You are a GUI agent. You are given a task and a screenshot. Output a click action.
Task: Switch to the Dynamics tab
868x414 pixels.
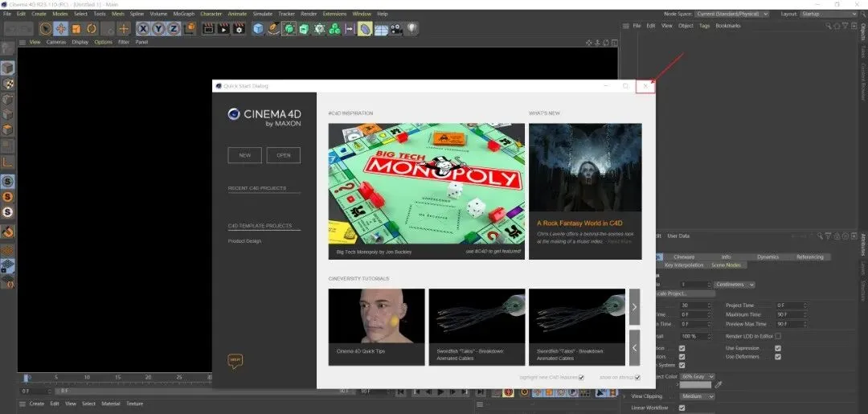[768, 256]
